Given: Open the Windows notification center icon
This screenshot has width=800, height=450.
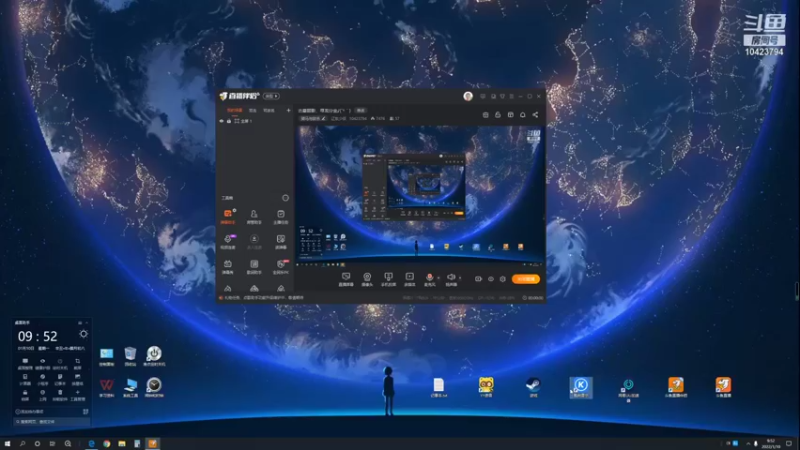Looking at the screenshot, I should (789, 443).
